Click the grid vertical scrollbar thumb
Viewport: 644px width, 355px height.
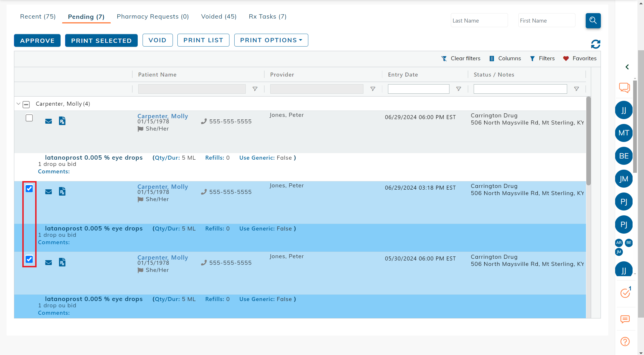tap(588, 141)
